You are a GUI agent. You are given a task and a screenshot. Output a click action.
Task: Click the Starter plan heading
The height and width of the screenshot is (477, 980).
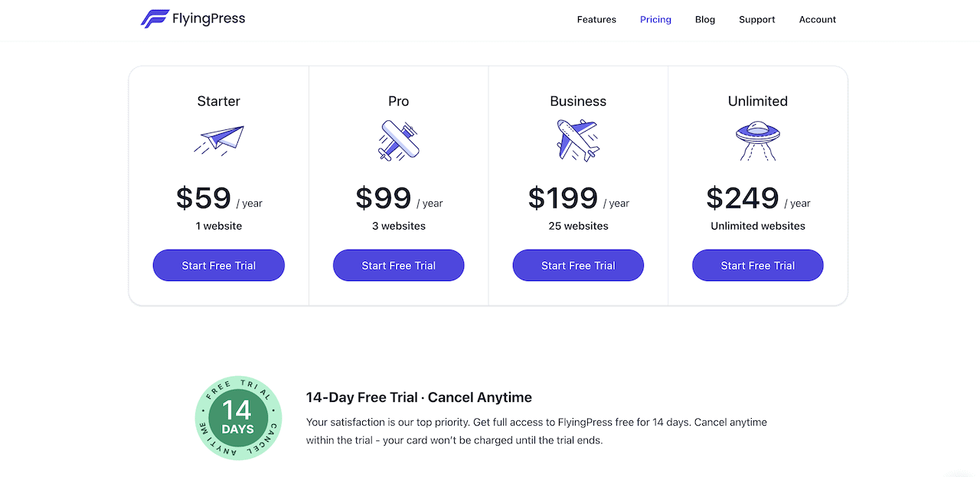(218, 100)
